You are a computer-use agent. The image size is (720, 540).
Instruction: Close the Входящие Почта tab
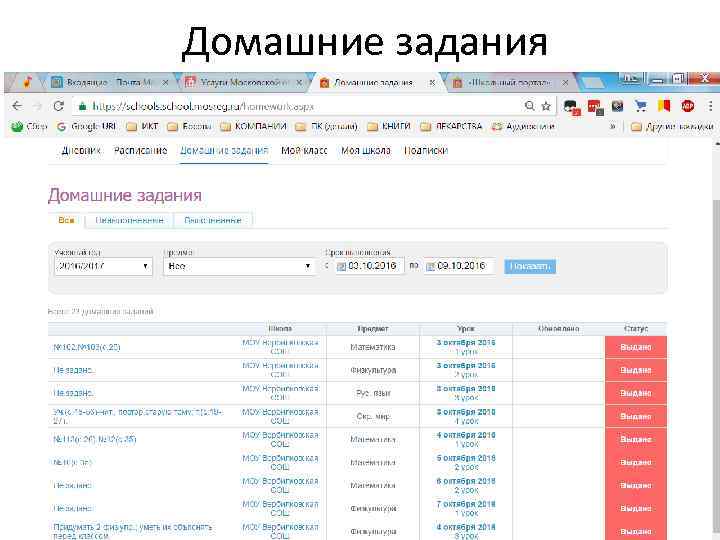[165, 83]
